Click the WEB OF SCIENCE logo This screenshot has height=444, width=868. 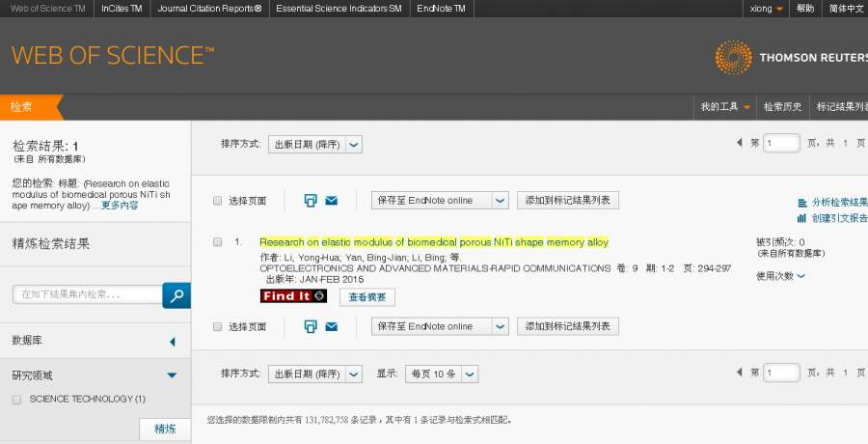pos(113,55)
